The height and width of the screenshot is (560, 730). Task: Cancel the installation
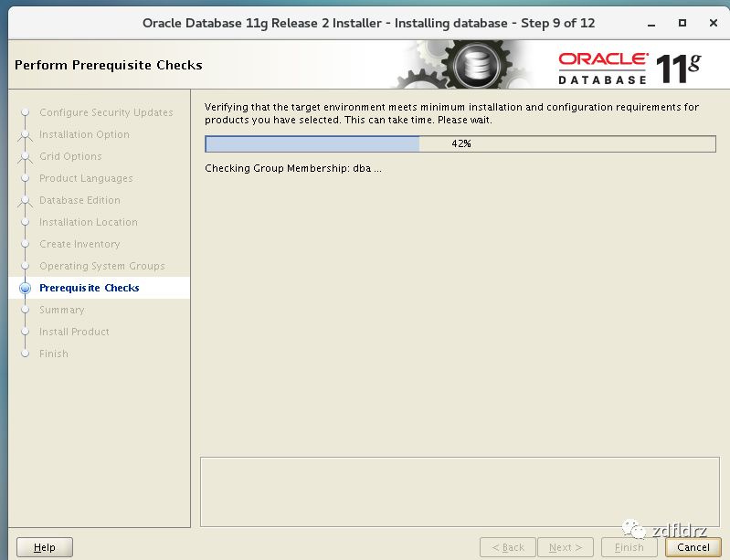coord(693,547)
